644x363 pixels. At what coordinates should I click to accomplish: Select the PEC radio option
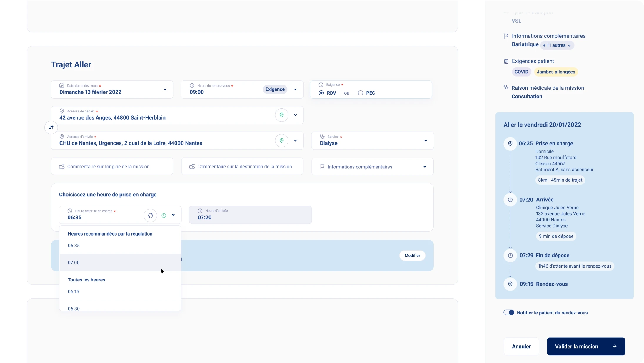click(x=361, y=93)
